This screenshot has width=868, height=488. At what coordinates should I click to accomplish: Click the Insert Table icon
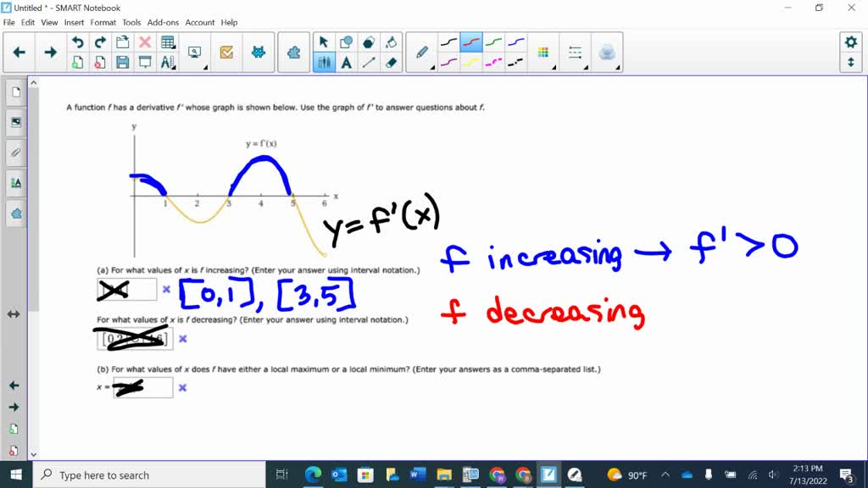pyautogui.click(x=166, y=42)
